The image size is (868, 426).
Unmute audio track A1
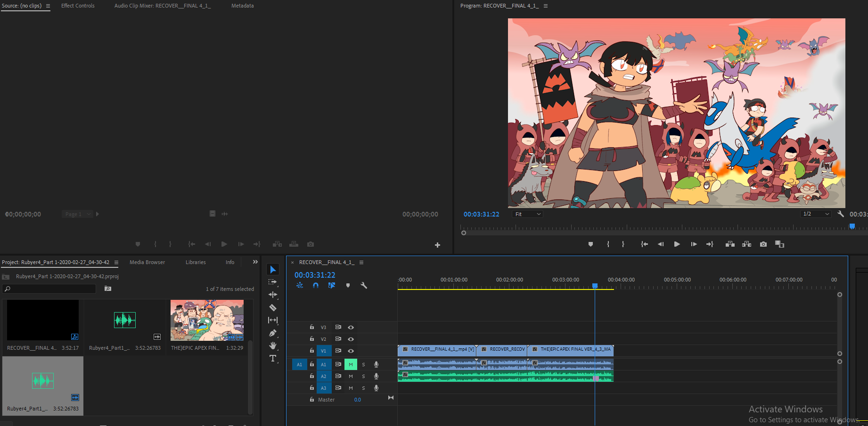click(x=351, y=364)
